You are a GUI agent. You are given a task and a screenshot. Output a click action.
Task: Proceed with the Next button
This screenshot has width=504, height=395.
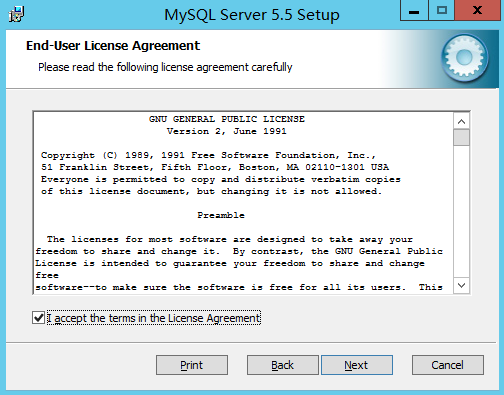[x=357, y=365]
